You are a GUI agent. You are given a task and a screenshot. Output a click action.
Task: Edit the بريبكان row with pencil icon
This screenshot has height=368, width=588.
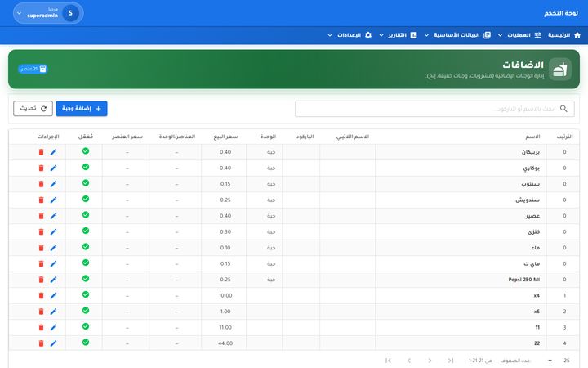tap(53, 152)
